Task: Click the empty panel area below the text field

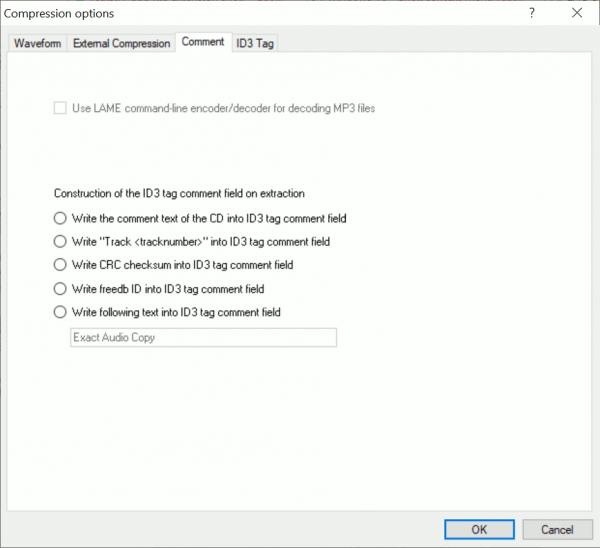Action: pos(300,430)
